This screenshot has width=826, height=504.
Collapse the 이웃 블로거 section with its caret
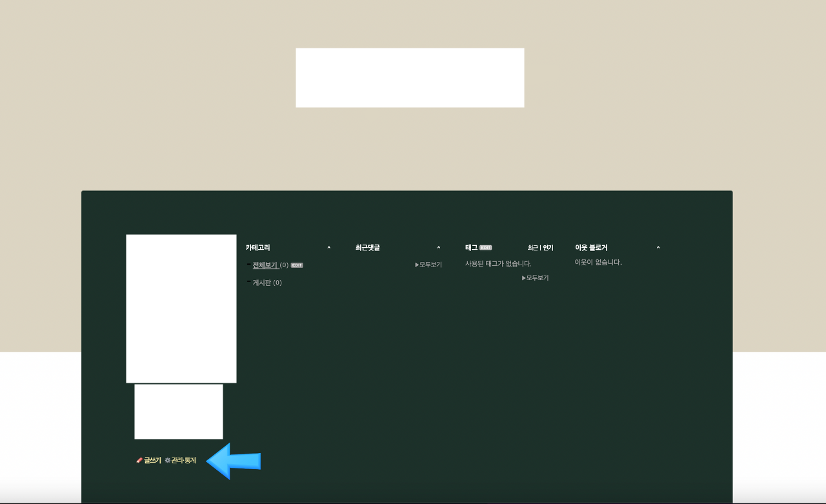658,248
